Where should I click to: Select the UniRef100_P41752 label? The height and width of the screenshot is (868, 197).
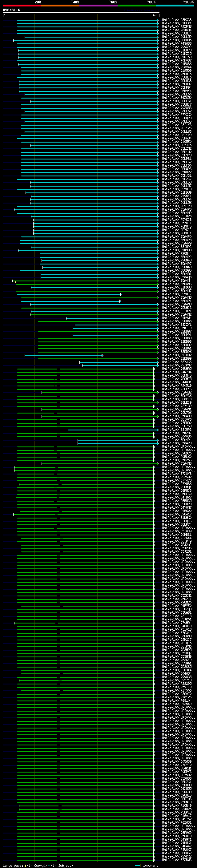(x=176, y=819)
